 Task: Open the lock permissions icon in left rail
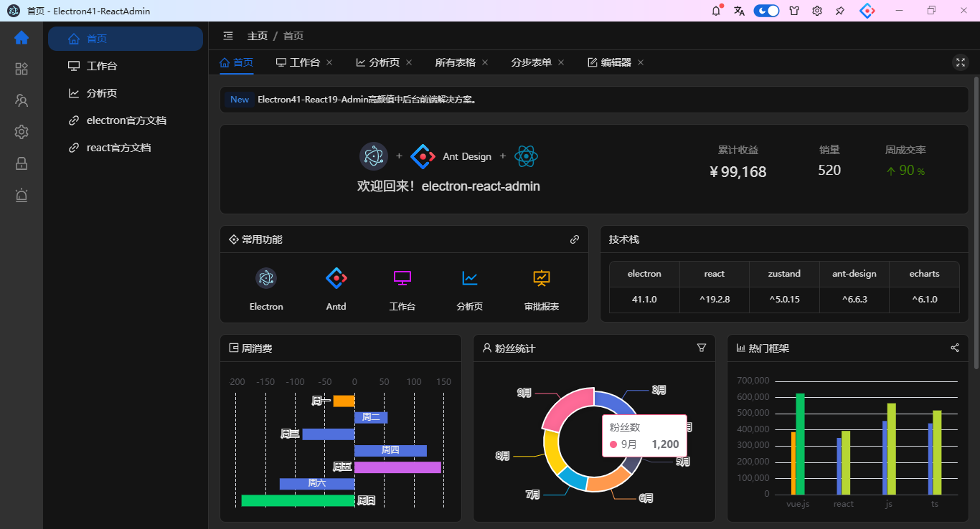pyautogui.click(x=22, y=163)
